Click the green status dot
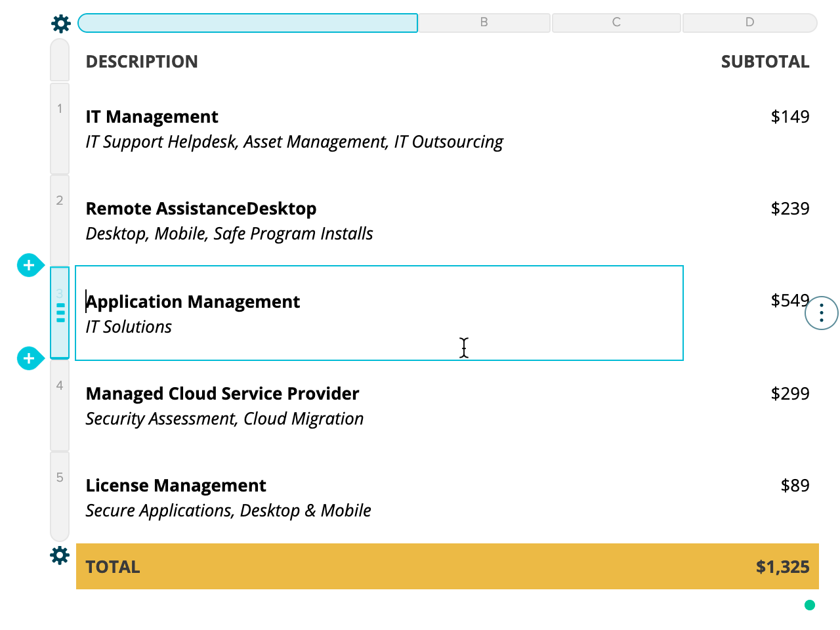The image size is (840, 630). tap(810, 605)
